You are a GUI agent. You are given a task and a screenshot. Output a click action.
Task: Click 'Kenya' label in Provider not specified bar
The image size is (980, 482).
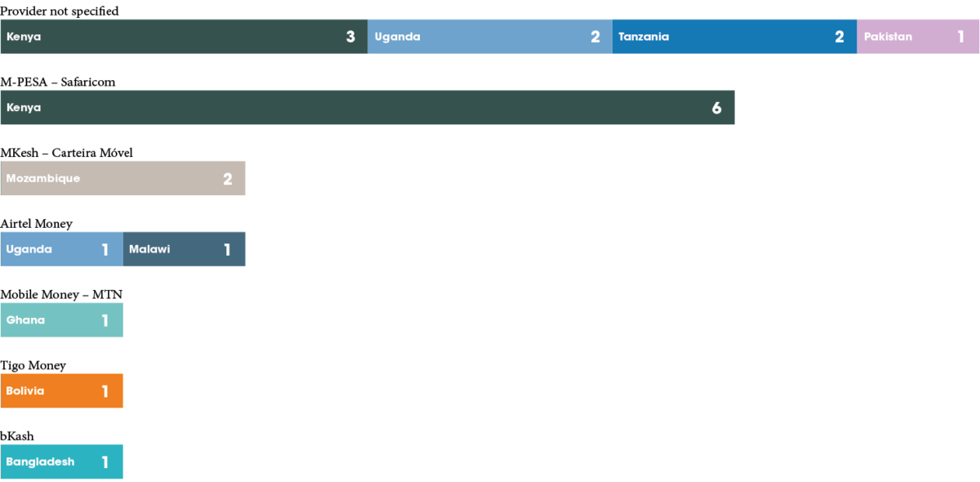tap(24, 37)
